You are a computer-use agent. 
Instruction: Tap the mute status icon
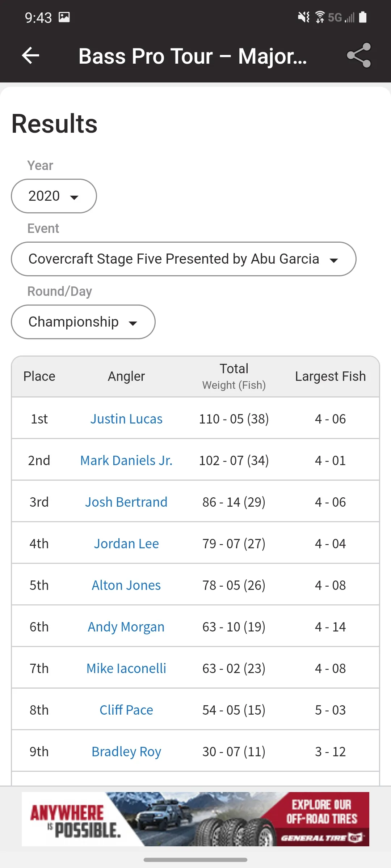coord(304,17)
